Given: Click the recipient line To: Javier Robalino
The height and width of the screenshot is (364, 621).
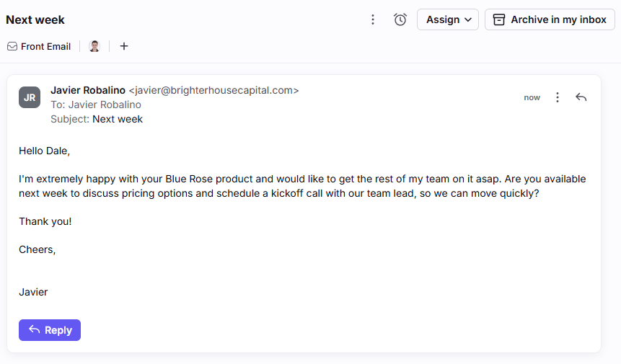Looking at the screenshot, I should click(96, 105).
